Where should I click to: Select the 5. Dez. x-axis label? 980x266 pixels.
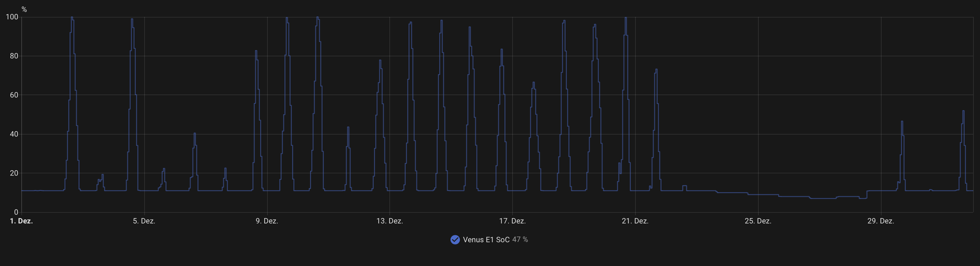pos(144,221)
